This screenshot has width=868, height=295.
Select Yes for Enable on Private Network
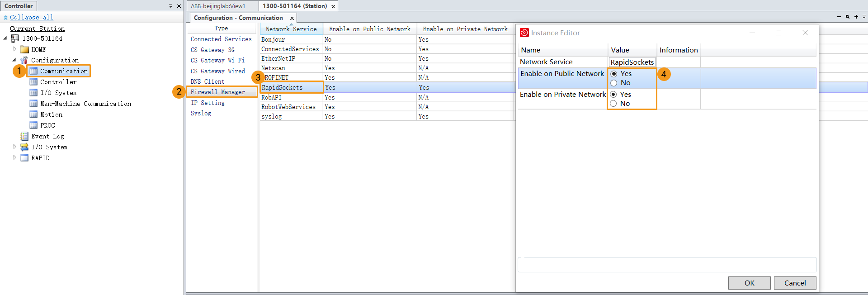pyautogui.click(x=613, y=95)
